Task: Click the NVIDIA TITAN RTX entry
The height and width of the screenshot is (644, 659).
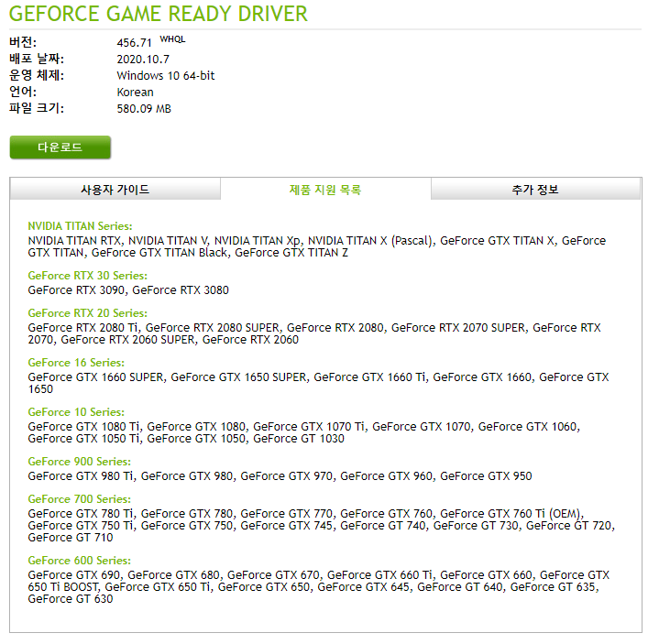Action: point(74,241)
